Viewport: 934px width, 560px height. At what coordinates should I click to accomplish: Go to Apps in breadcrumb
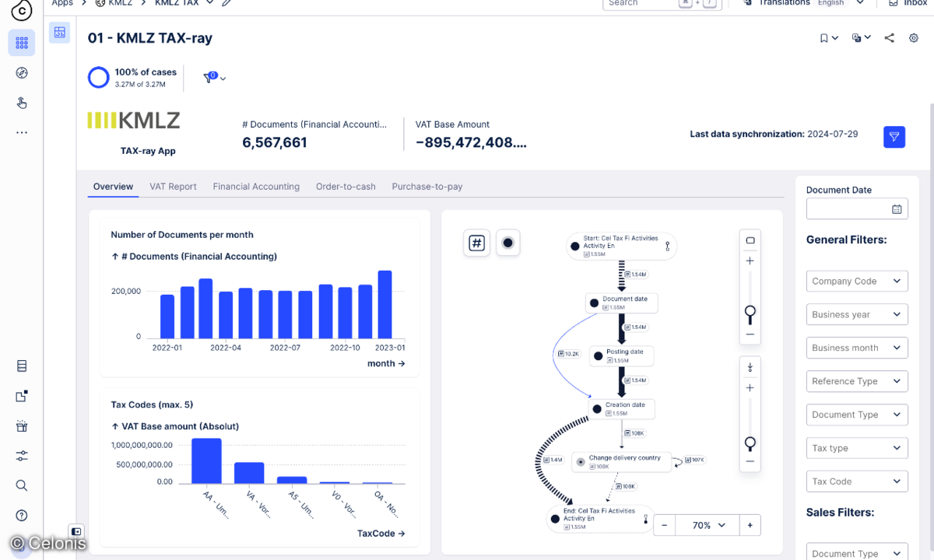[x=62, y=3]
